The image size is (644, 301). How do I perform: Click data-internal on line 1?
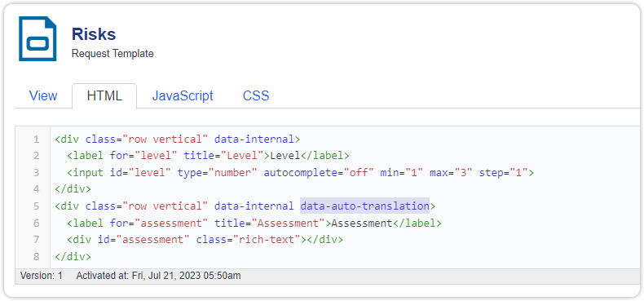(254, 139)
